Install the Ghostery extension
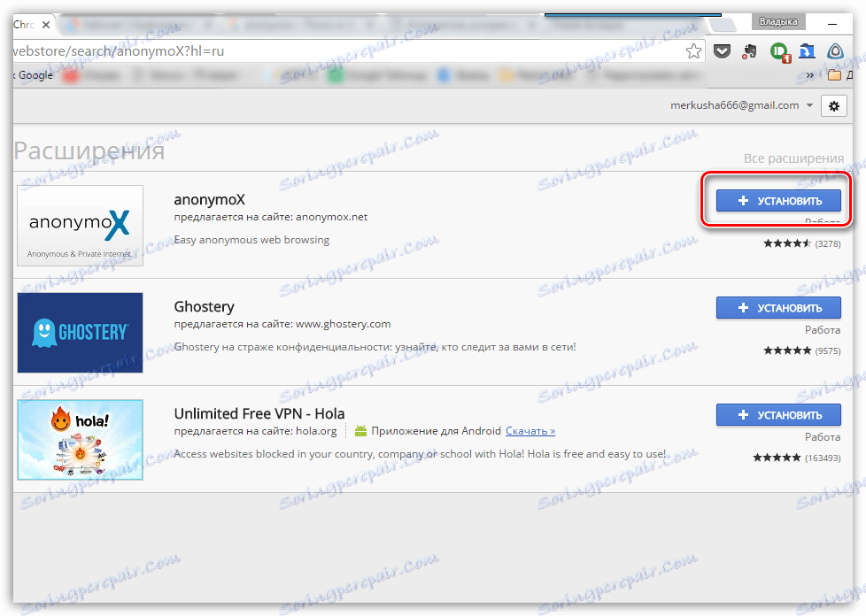Screen dimensions: 866x616 tap(778, 308)
